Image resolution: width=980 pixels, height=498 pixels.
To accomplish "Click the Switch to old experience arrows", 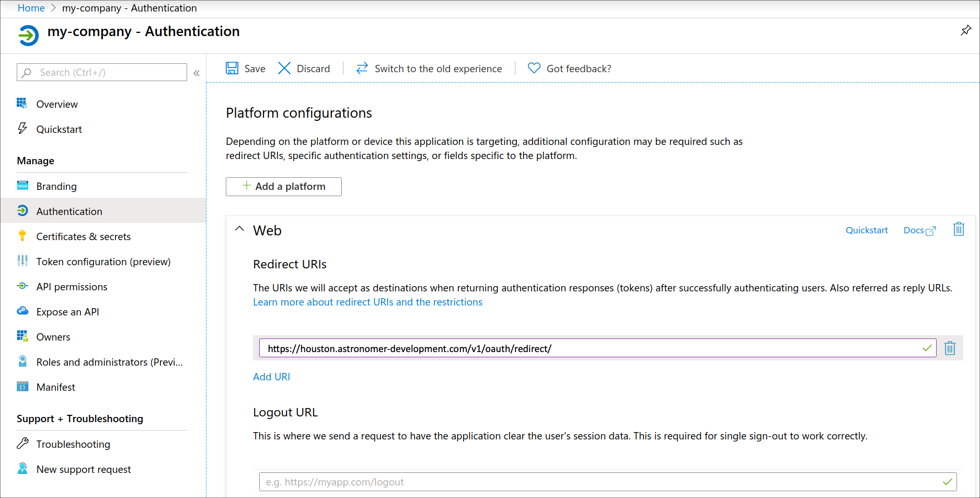I will 362,69.
